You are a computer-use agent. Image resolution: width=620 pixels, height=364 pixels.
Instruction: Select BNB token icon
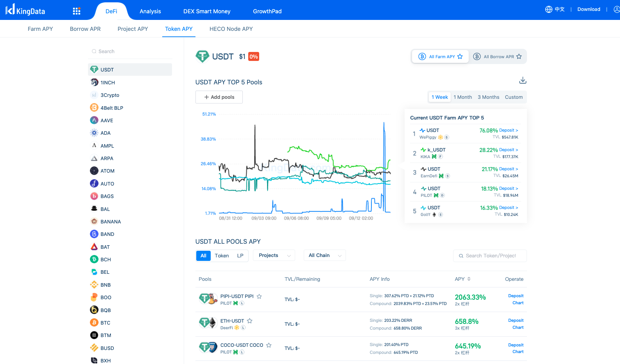click(94, 285)
